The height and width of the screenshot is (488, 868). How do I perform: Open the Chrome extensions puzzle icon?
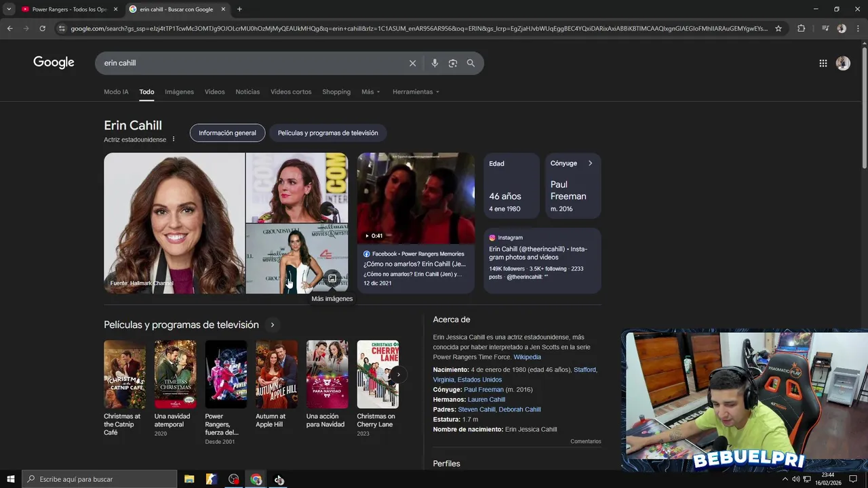[x=802, y=28]
